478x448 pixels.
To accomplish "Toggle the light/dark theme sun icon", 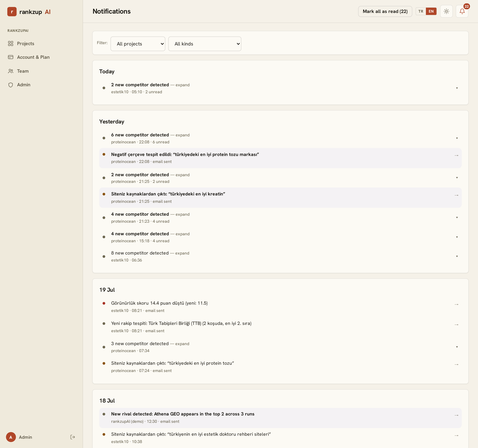I will pos(446,11).
